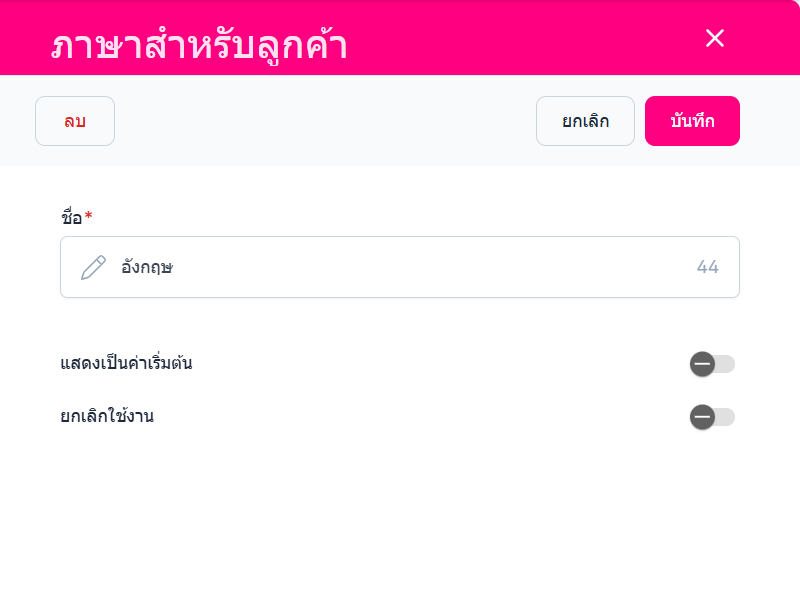Close the customer language dialog with X
Screen dimensions: 800x608
click(x=714, y=38)
